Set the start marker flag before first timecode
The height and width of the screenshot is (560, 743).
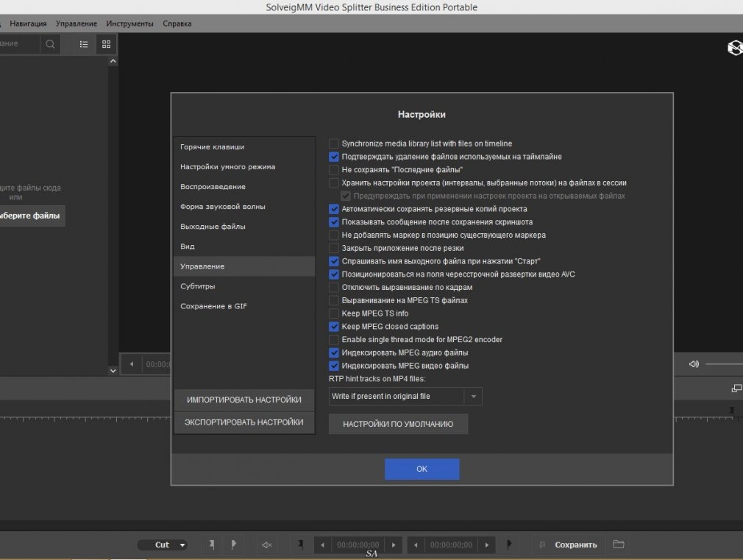pos(300,545)
